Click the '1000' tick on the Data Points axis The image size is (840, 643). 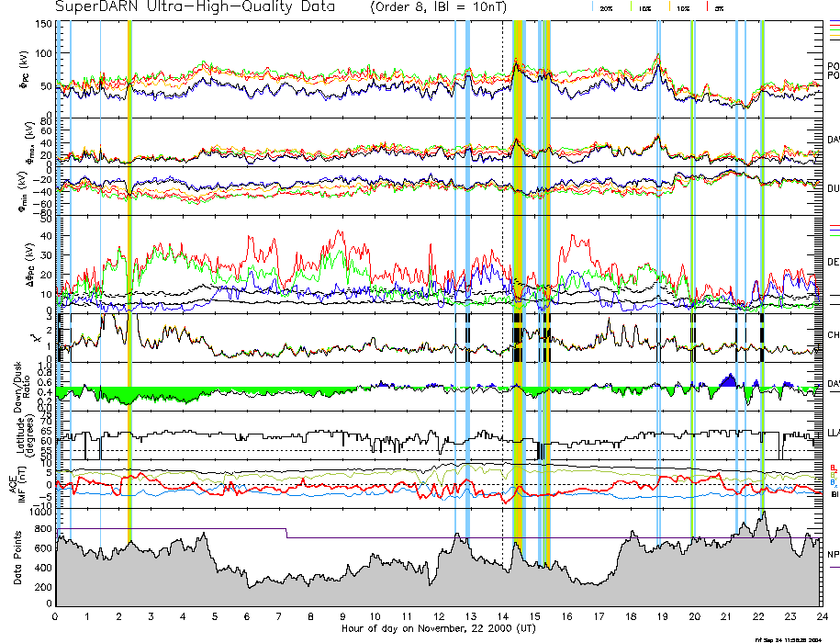[40, 512]
